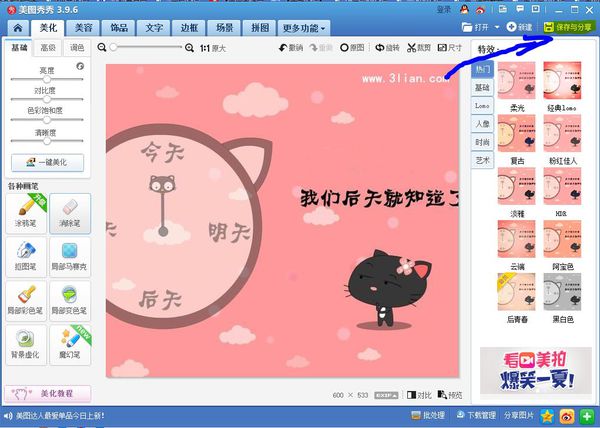The height and width of the screenshot is (428, 600).
Task: Click the 打开 open file button
Action: [476, 27]
